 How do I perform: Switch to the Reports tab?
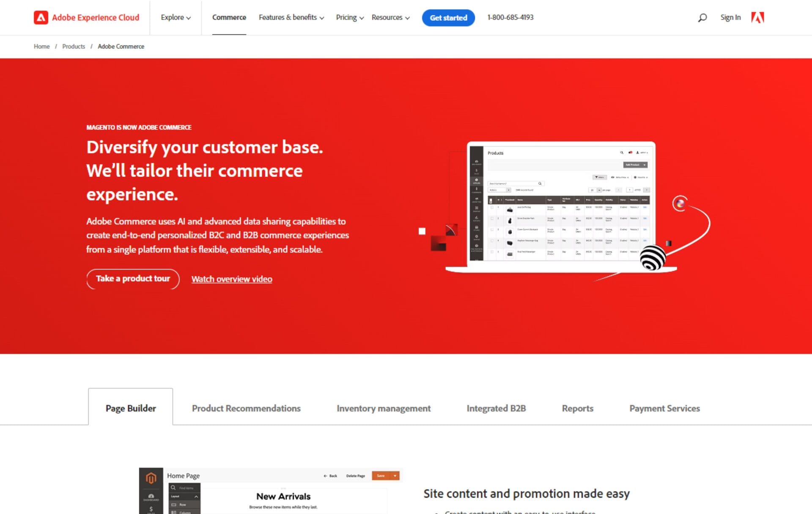(x=577, y=408)
